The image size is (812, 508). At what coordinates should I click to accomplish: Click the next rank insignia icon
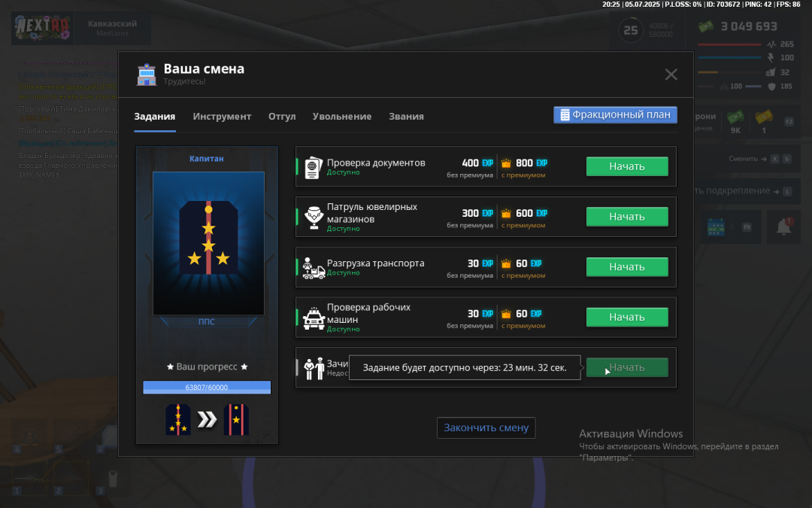(x=236, y=420)
